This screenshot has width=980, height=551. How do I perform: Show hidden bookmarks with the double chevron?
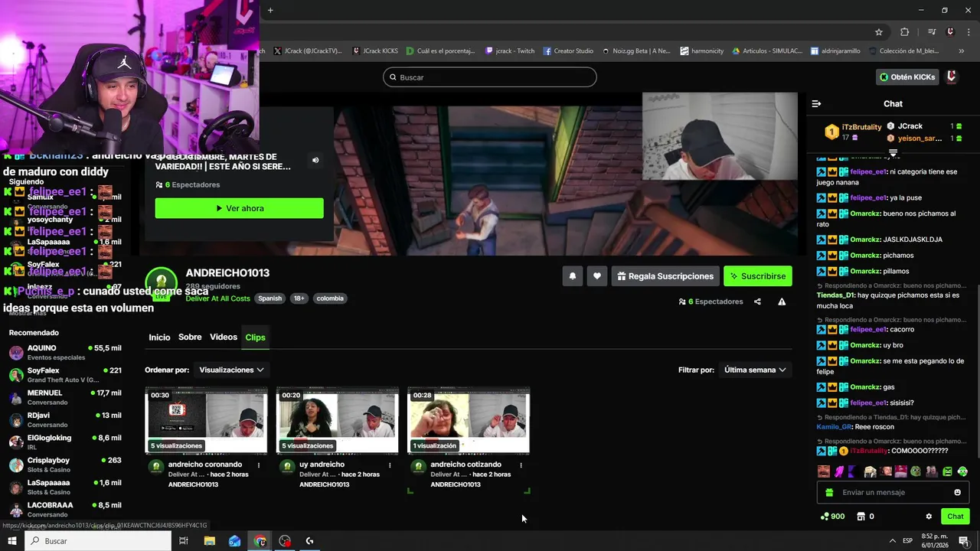[x=962, y=51]
